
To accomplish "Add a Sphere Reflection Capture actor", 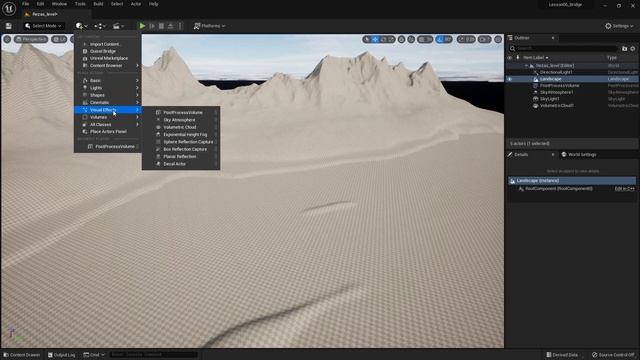I will coord(181,142).
